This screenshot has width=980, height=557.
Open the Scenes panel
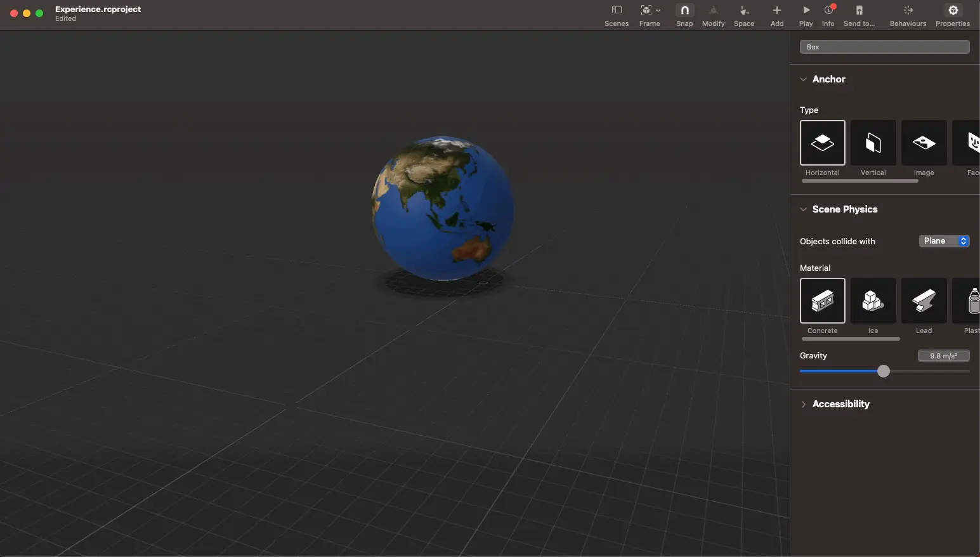616,15
